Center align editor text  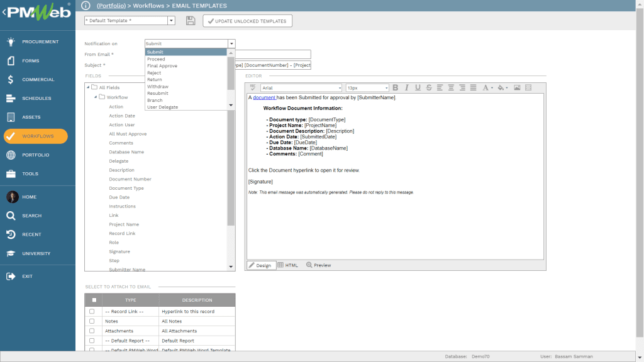(451, 87)
